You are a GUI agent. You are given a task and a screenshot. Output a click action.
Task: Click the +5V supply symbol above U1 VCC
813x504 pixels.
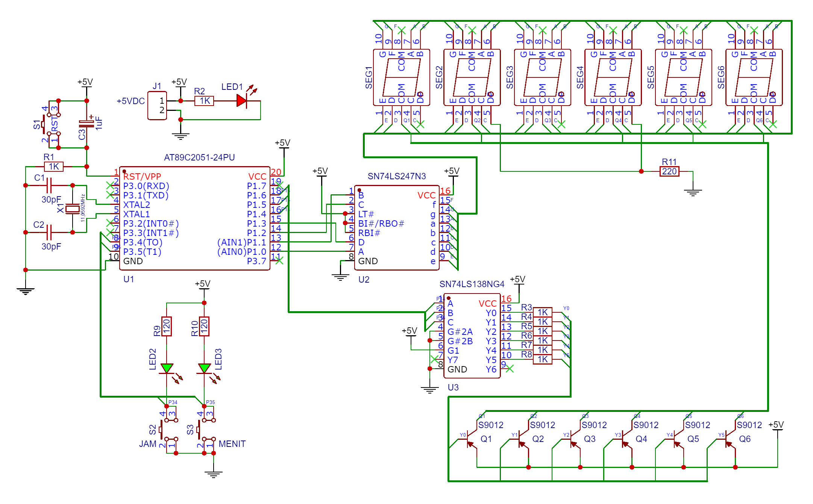(282, 144)
